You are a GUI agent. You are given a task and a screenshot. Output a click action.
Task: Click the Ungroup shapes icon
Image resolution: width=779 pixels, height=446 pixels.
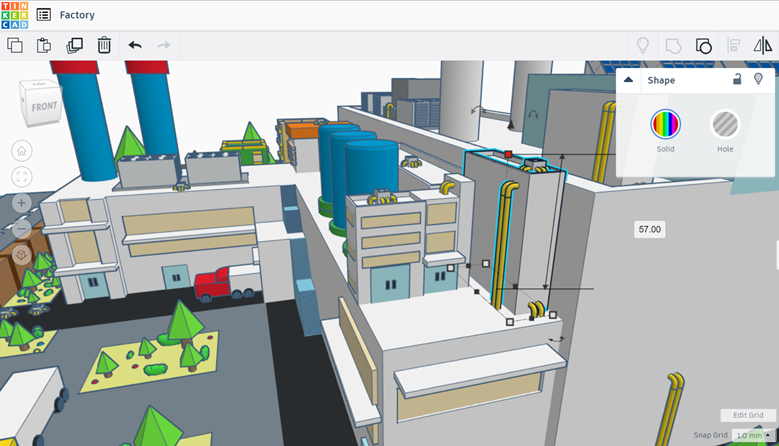[x=703, y=46]
